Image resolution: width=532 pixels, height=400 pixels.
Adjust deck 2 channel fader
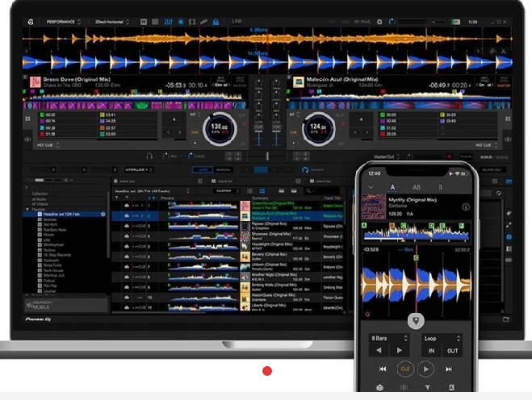[x=276, y=139]
